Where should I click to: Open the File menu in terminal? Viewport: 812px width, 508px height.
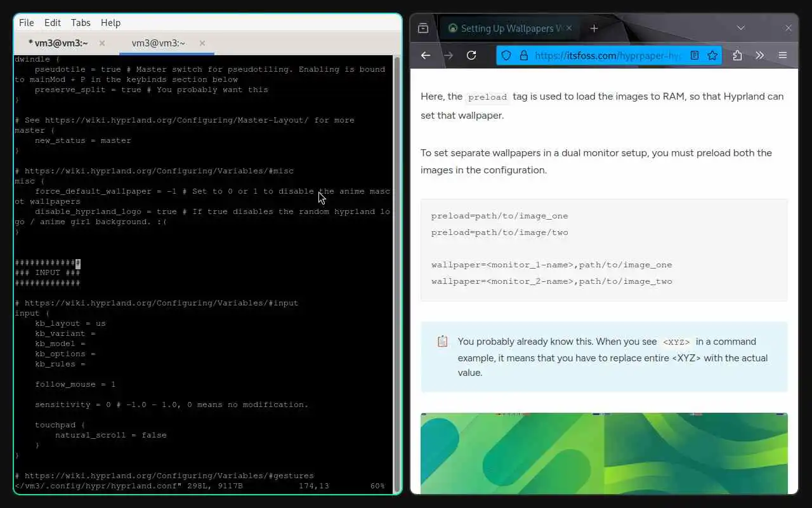[x=27, y=23]
